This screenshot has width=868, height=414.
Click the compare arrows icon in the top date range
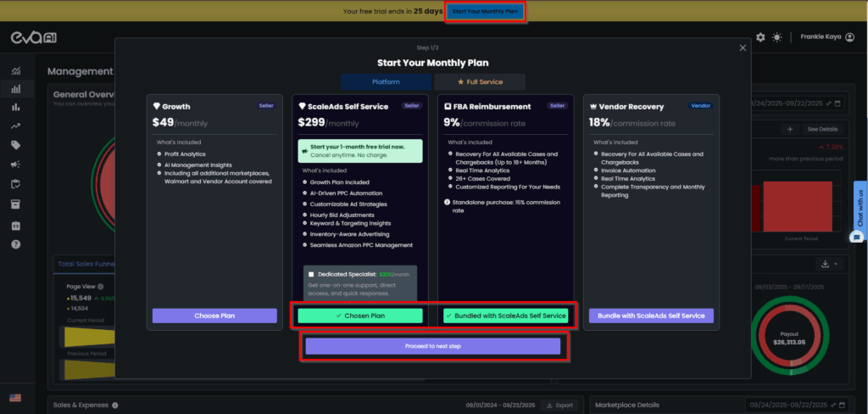pyautogui.click(x=828, y=103)
